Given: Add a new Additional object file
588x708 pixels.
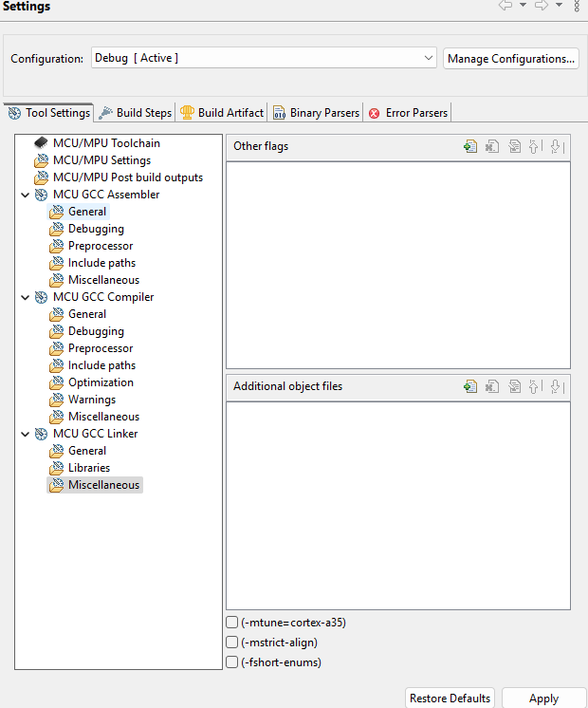Looking at the screenshot, I should (x=470, y=386).
